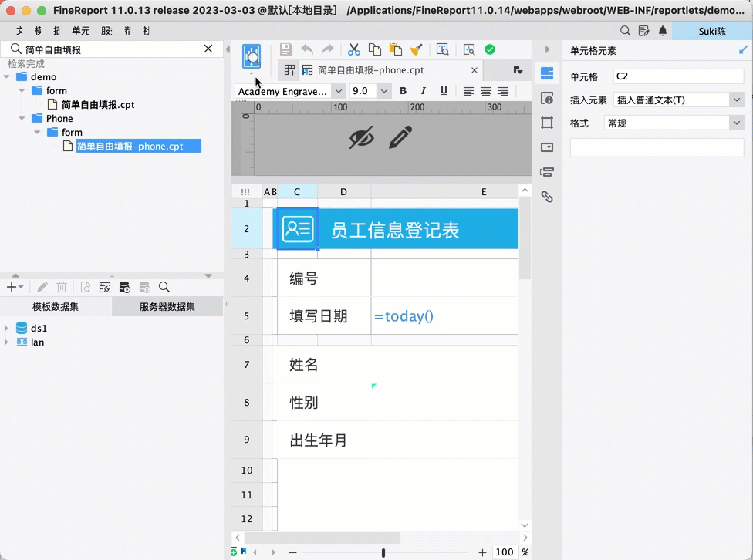The height and width of the screenshot is (560, 753).
Task: Close the 简单自由填报-phone.cpt tab
Action: tap(474, 70)
